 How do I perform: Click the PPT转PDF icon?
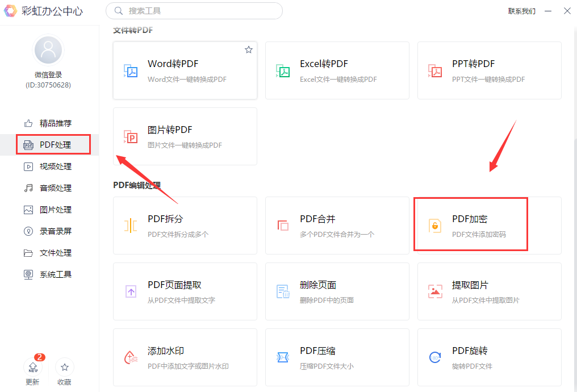pos(435,70)
